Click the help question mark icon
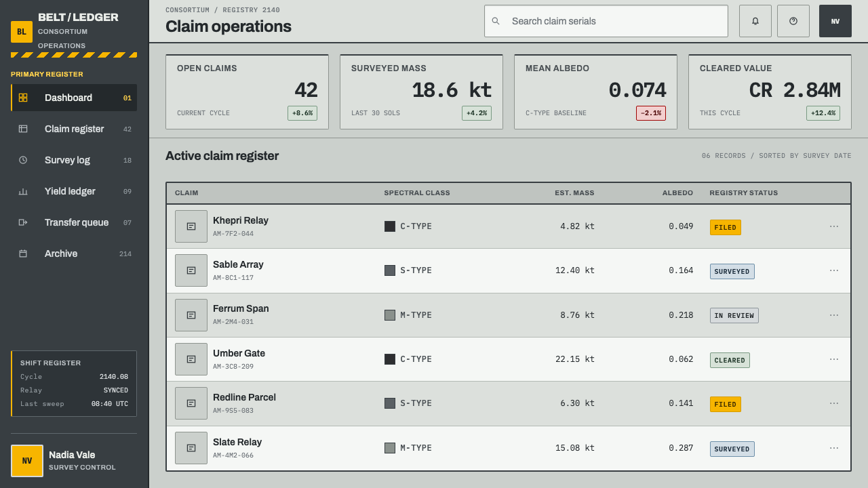The height and width of the screenshot is (488, 868). (x=793, y=21)
